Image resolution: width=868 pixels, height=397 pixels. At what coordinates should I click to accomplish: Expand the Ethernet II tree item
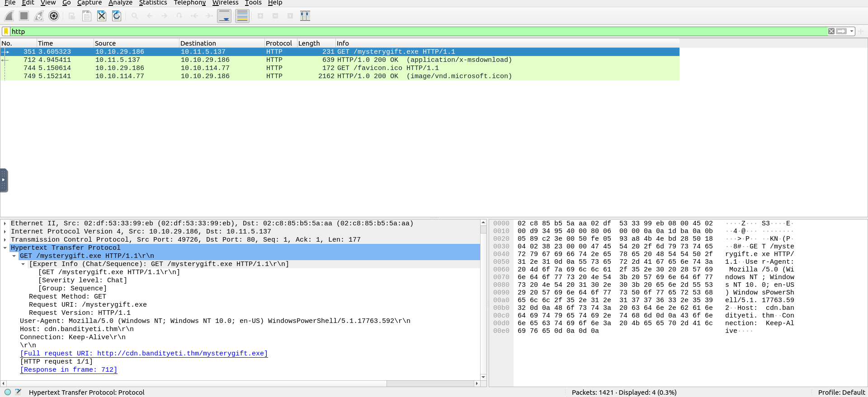point(5,224)
